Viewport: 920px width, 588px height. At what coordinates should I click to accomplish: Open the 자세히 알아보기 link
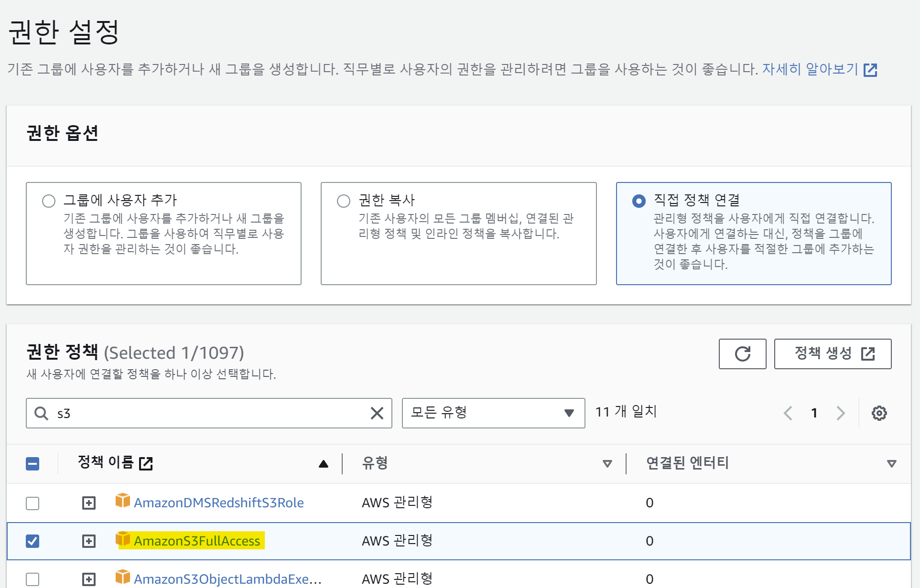click(810, 69)
